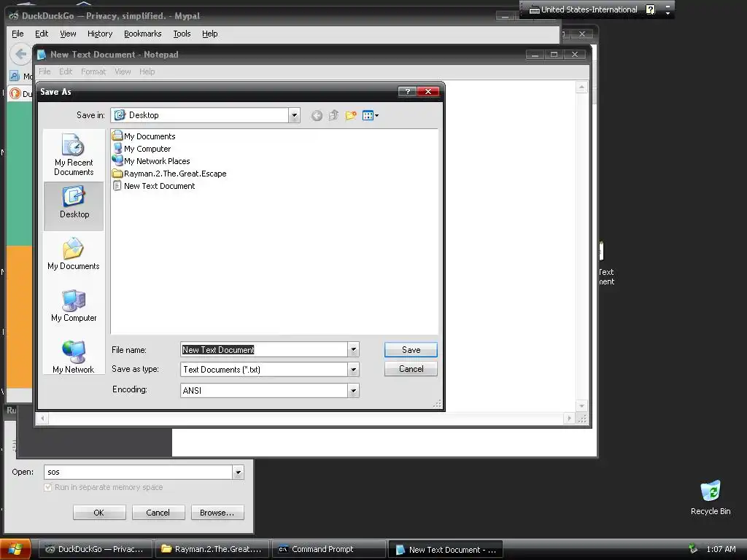Screen dimensions: 747x560
Task: Go up one folder level in Save As
Action: (333, 115)
